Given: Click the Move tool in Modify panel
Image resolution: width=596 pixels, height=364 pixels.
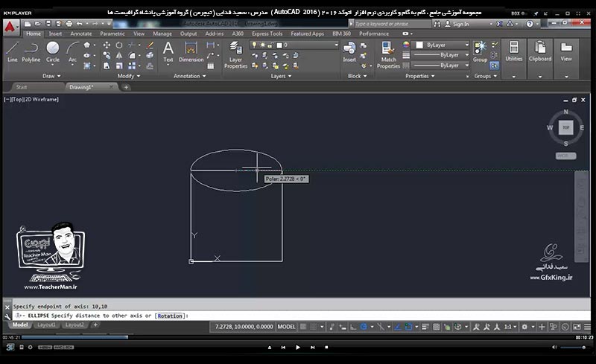Looking at the screenshot, I should click(x=107, y=45).
